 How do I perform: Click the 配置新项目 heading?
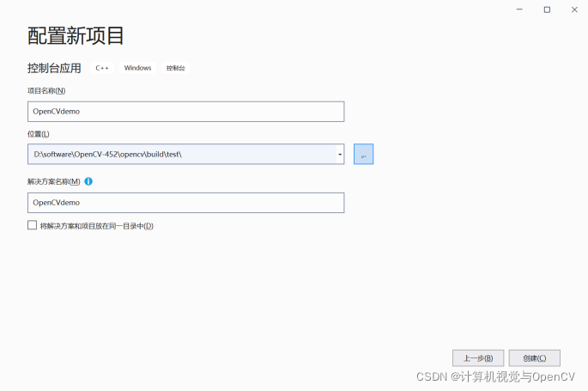(x=76, y=35)
